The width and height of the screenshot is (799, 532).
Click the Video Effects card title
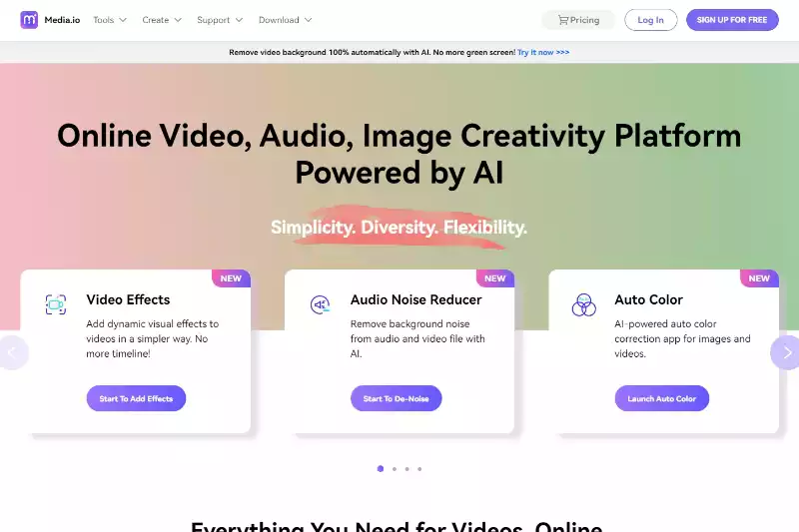point(128,299)
